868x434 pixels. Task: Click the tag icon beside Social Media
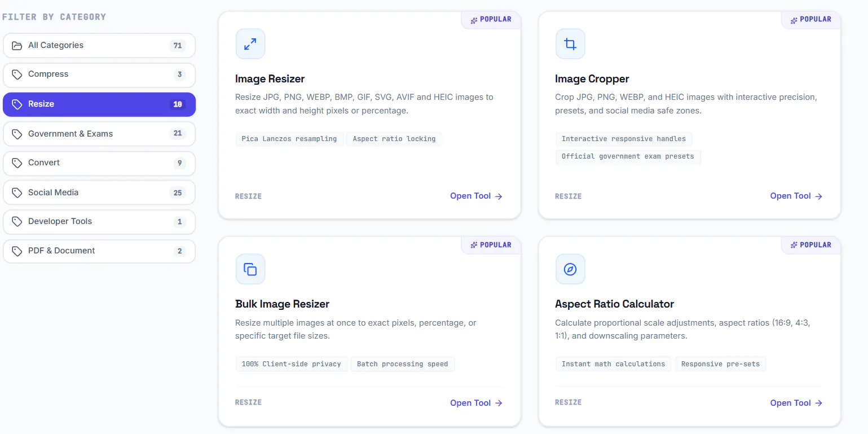click(x=17, y=193)
